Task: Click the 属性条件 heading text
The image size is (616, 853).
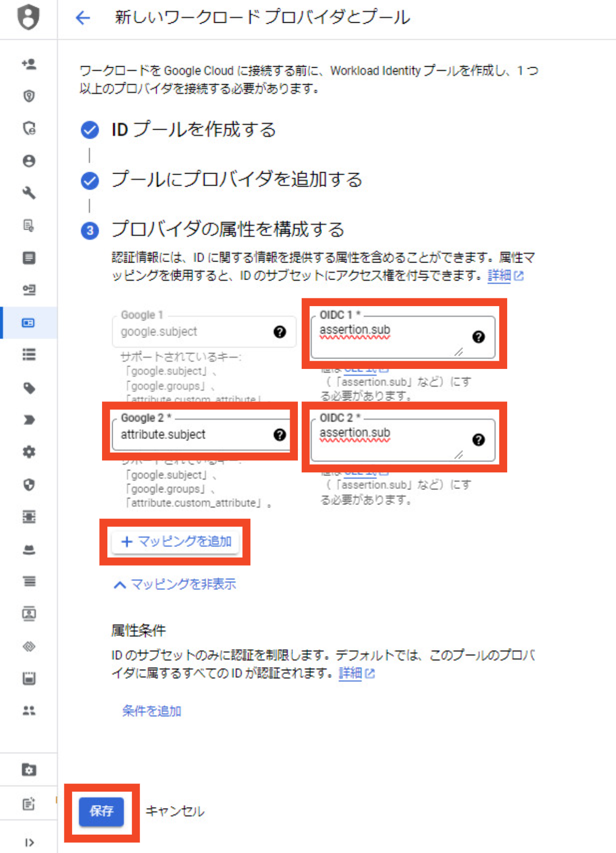Action: point(138,631)
